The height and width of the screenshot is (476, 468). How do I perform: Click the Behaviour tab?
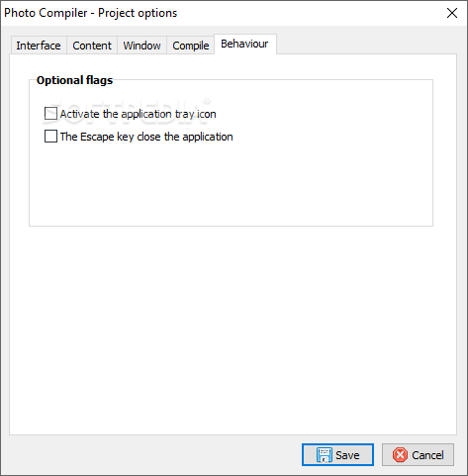tap(245, 44)
